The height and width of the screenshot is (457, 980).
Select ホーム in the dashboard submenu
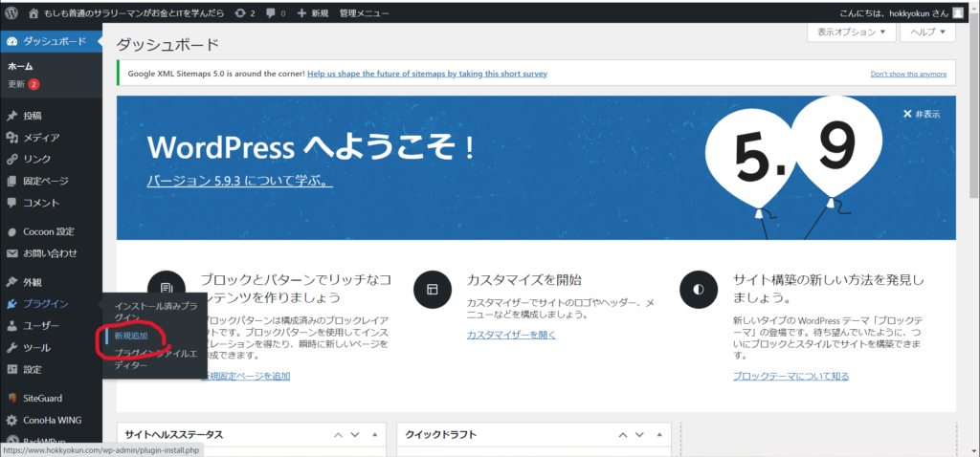(x=21, y=66)
